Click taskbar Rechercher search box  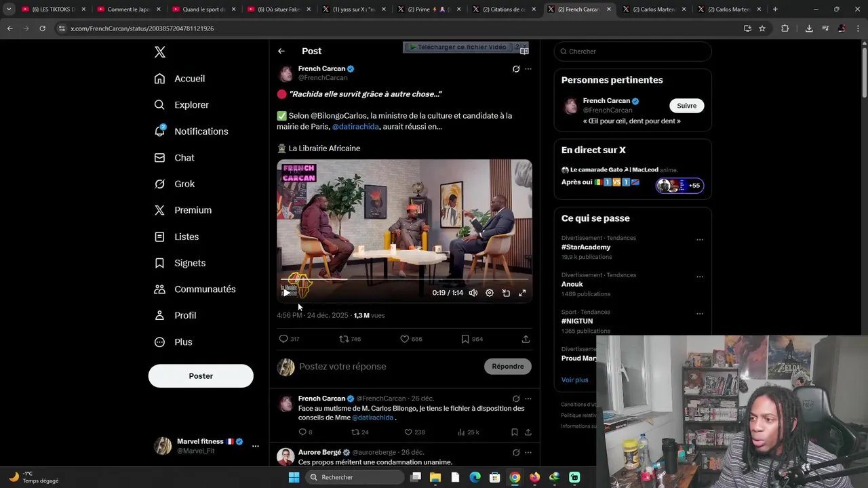pyautogui.click(x=353, y=477)
